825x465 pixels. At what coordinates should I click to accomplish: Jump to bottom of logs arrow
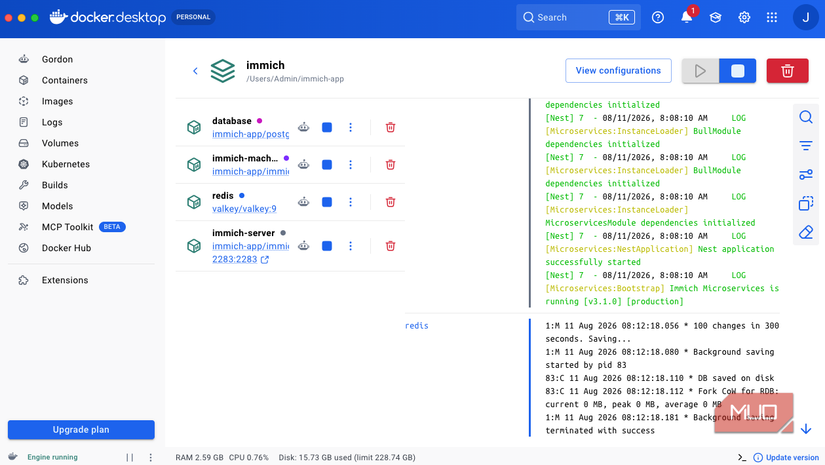pos(806,429)
